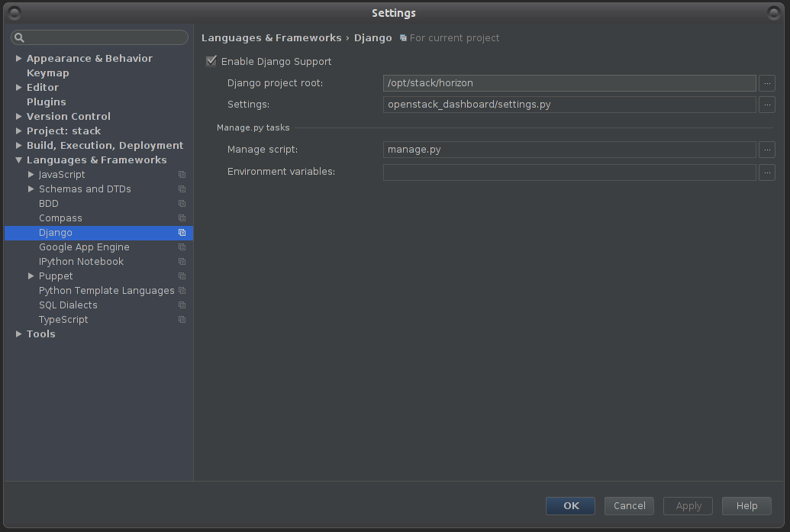
Task: Open the Environment variables editor via its browse icon
Action: 766,172
